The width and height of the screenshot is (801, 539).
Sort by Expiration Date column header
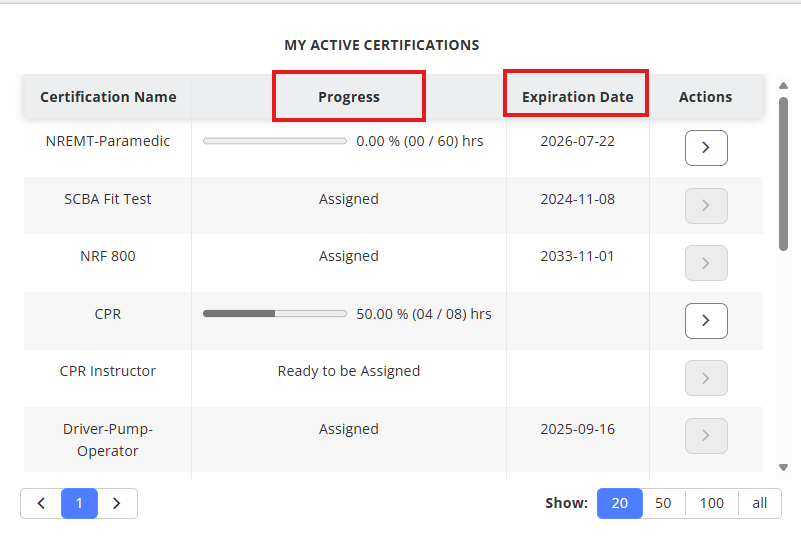pos(577,97)
